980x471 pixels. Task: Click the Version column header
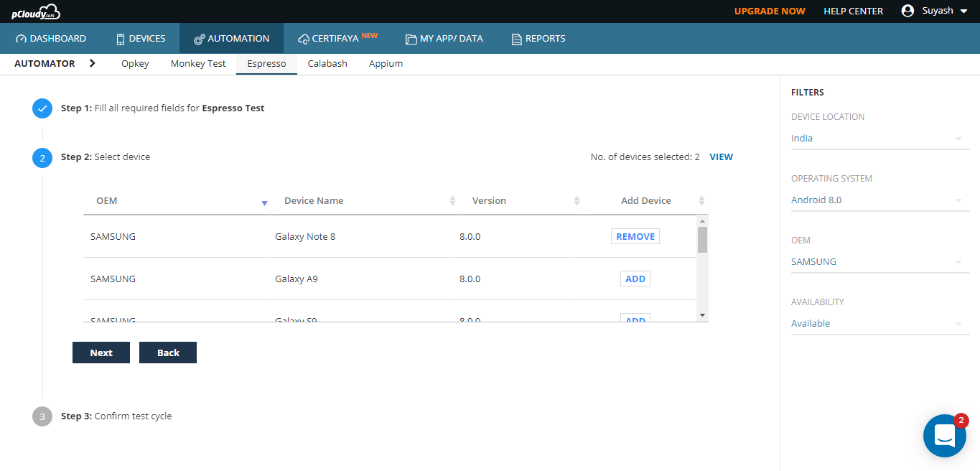click(x=489, y=201)
